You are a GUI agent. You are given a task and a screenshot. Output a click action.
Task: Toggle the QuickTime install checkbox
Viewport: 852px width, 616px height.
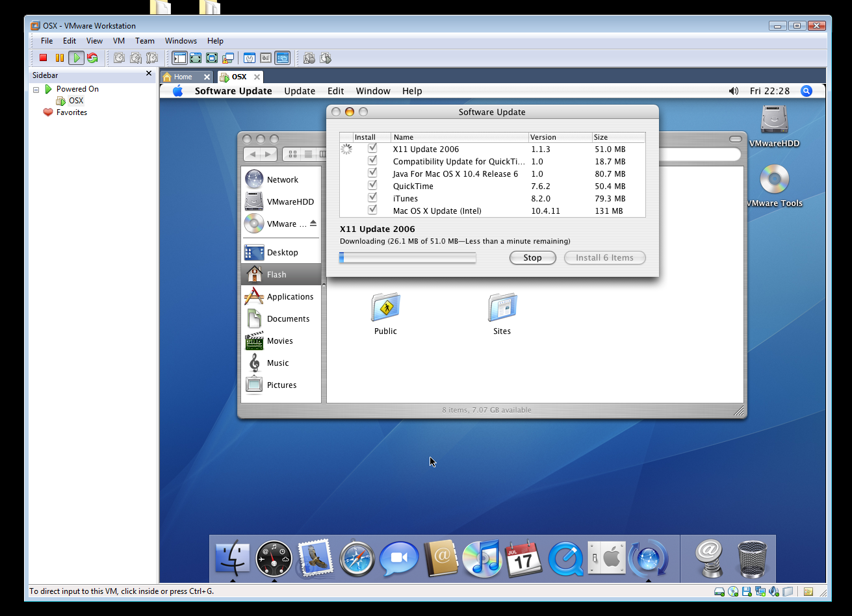click(372, 186)
